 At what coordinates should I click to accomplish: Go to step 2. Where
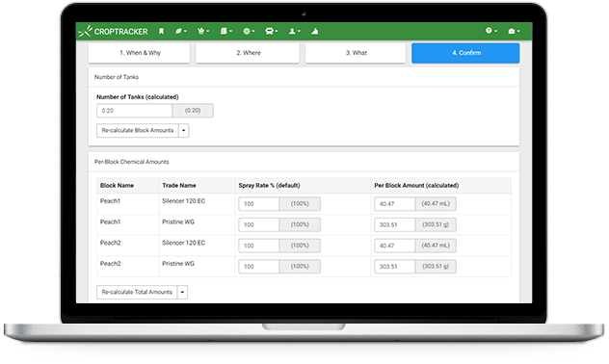248,53
